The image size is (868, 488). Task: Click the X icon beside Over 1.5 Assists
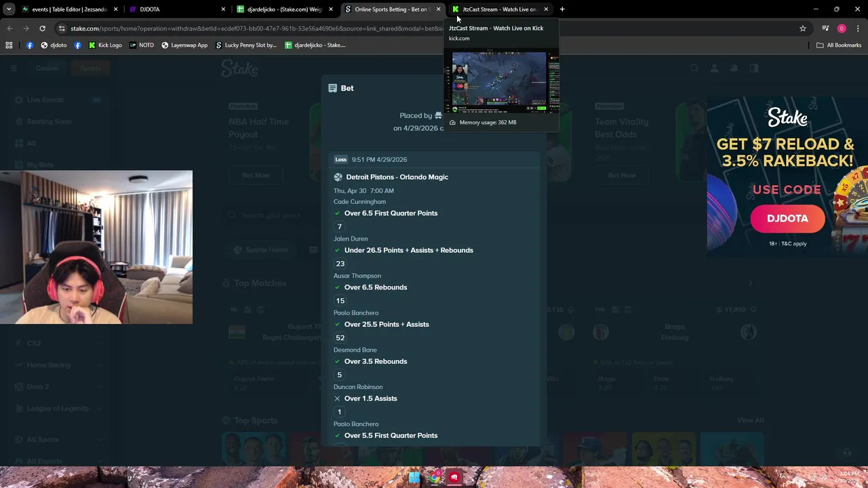[x=337, y=399]
